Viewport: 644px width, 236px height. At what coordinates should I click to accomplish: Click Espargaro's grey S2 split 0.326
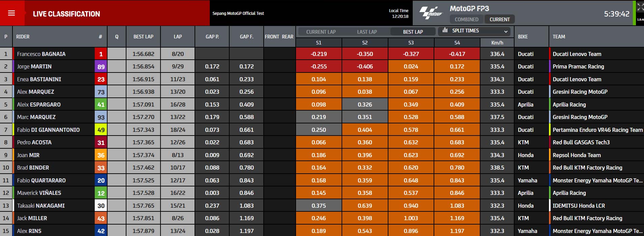[365, 105]
